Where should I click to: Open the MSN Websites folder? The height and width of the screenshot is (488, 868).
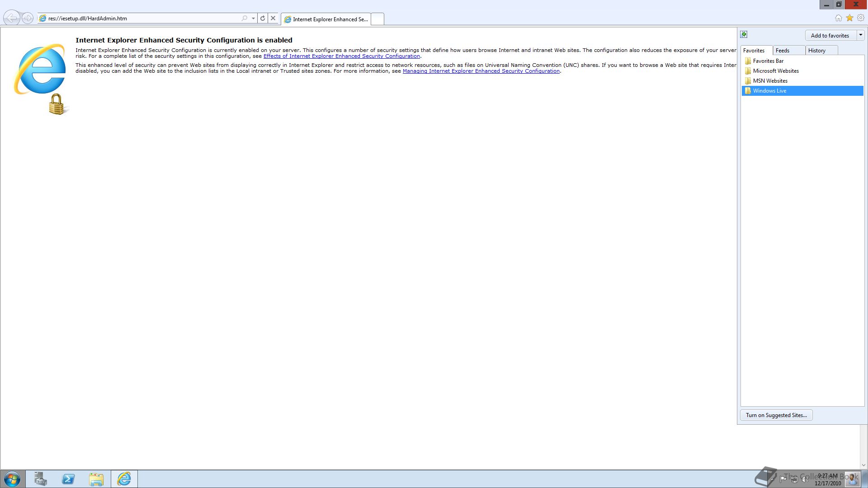pos(802,81)
